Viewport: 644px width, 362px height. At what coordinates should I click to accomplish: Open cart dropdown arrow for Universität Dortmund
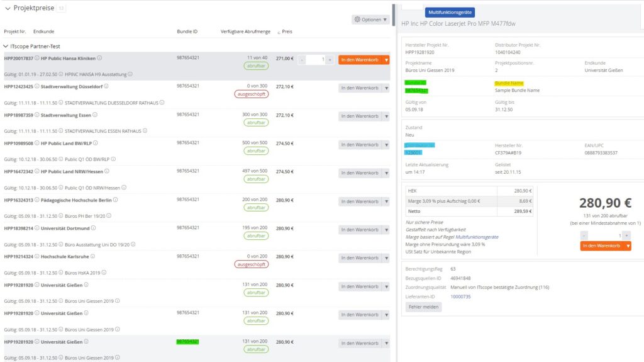point(387,230)
